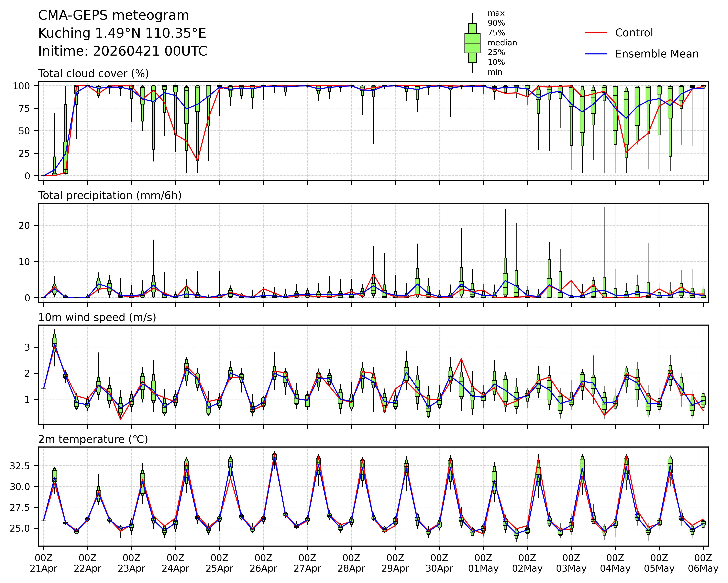Viewport: 728px width, 583px height.
Task: Click the '00Z 26Apr' time axis label
Action: tap(263, 563)
